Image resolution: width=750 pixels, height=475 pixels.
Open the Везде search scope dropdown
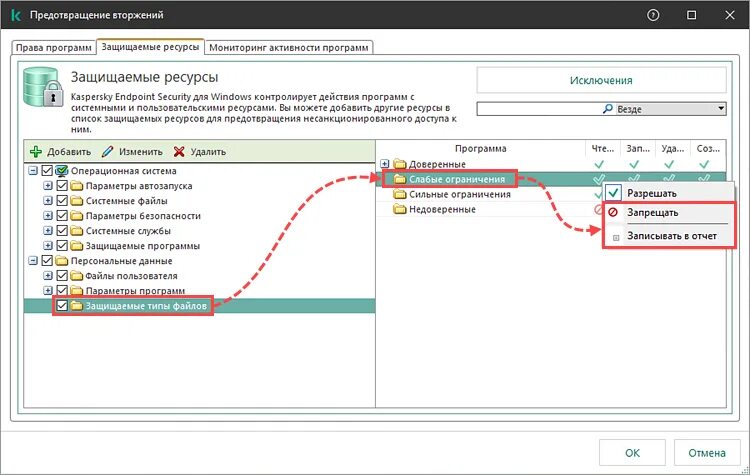pos(721,109)
